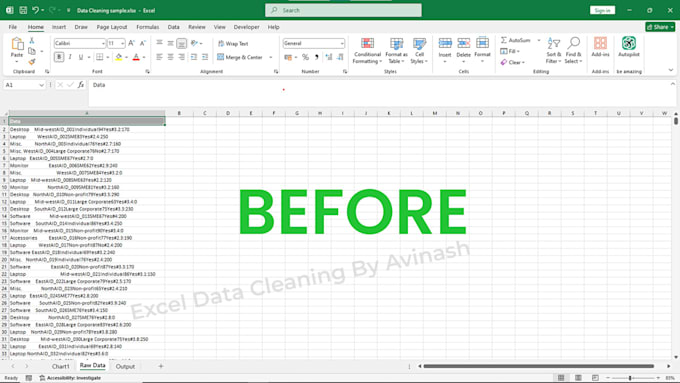This screenshot has width=680, height=383.
Task: Open the Sort & Filter dropdown
Action: click(x=553, y=50)
